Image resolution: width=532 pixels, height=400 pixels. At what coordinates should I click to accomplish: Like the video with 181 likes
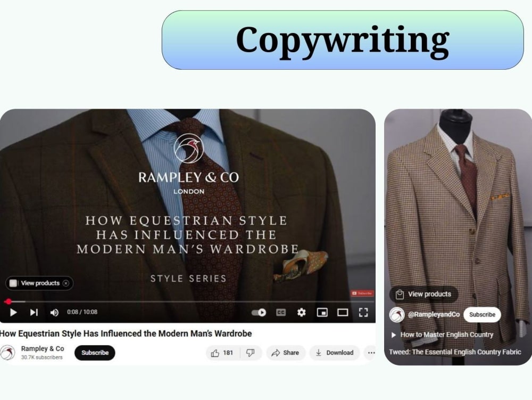click(222, 353)
